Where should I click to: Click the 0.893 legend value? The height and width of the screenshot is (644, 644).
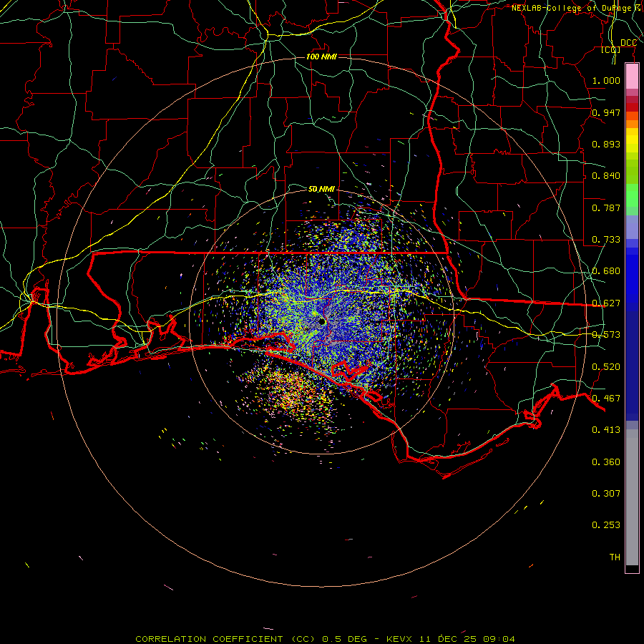point(606,144)
